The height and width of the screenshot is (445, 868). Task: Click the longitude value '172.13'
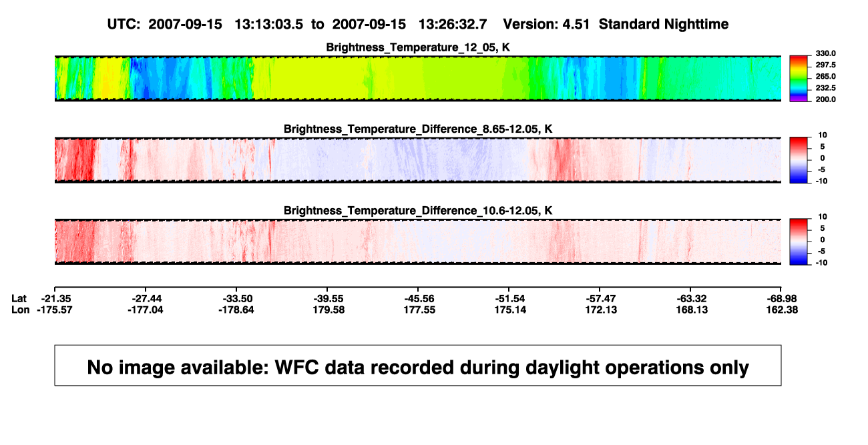(x=602, y=310)
